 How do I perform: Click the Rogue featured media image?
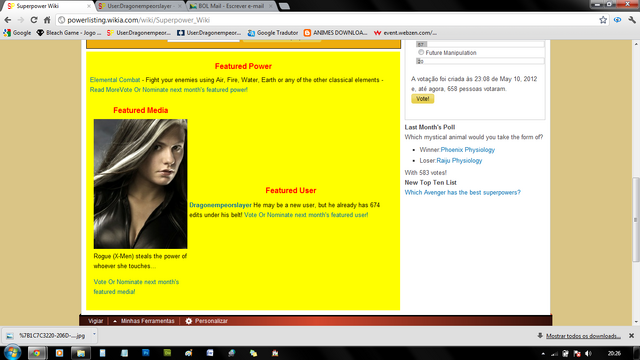140,184
